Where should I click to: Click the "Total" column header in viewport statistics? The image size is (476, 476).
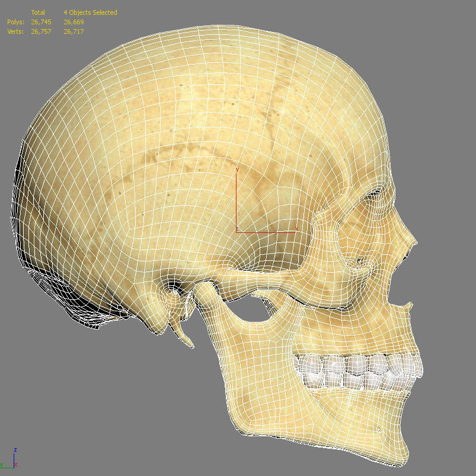click(38, 12)
